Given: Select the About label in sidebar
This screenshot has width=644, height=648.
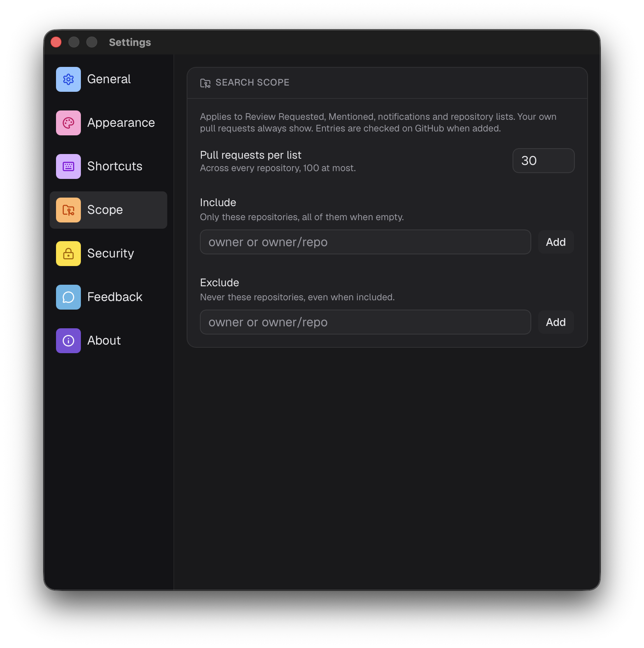Looking at the screenshot, I should coord(104,341).
